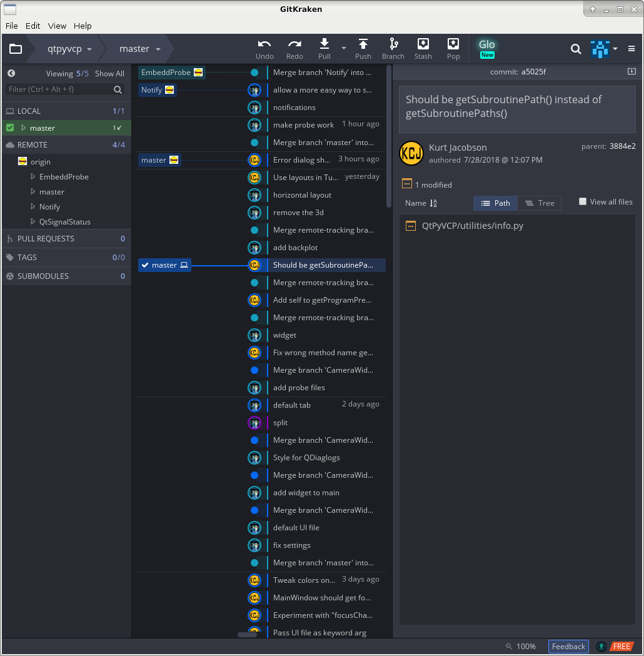Viewport: 644px width, 656px height.
Task: Open the master branch dropdown in toolbar
Action: click(140, 49)
